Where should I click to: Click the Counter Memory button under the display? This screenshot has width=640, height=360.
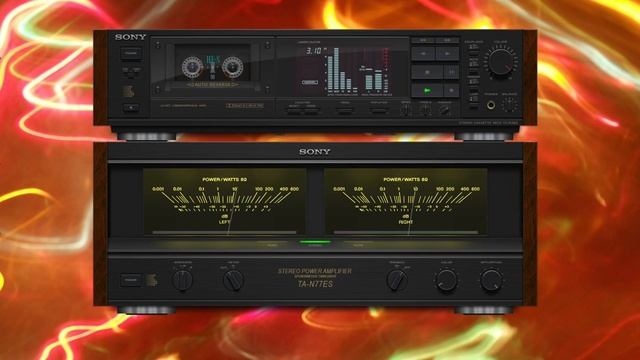tap(312, 111)
